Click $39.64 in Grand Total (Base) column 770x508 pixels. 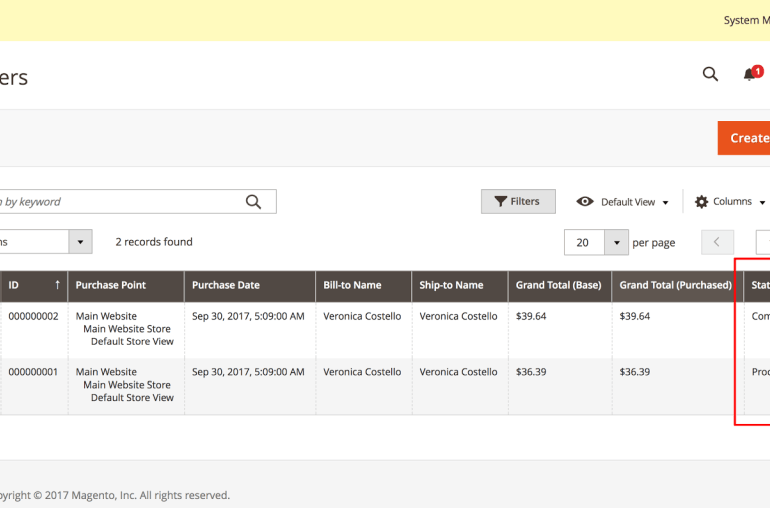click(x=531, y=316)
